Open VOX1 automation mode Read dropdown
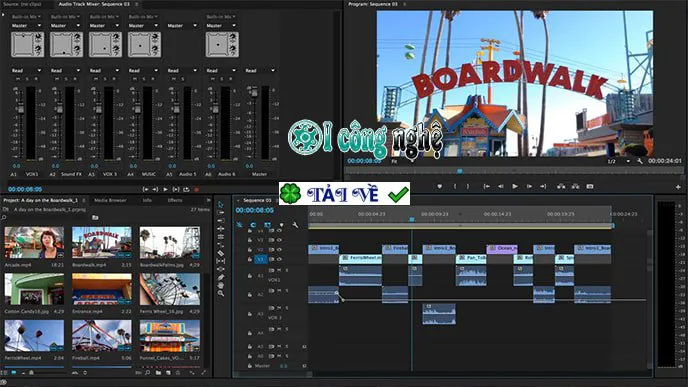The image size is (688, 387). point(26,70)
